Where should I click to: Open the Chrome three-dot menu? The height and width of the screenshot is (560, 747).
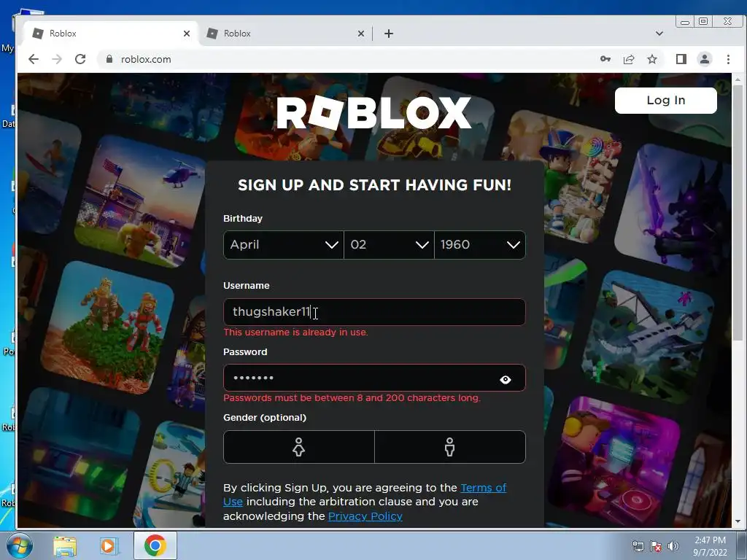tap(728, 59)
